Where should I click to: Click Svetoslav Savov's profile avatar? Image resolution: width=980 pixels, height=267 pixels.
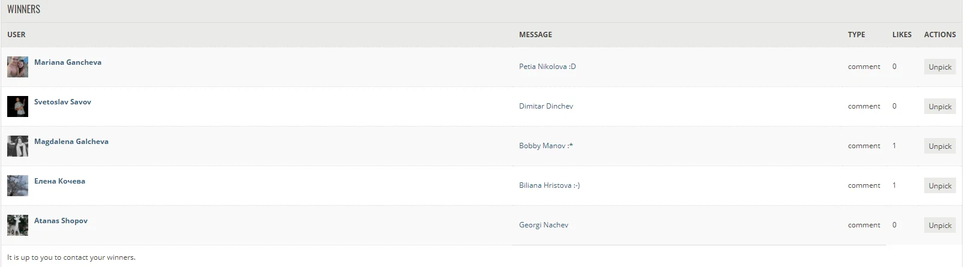click(x=17, y=106)
